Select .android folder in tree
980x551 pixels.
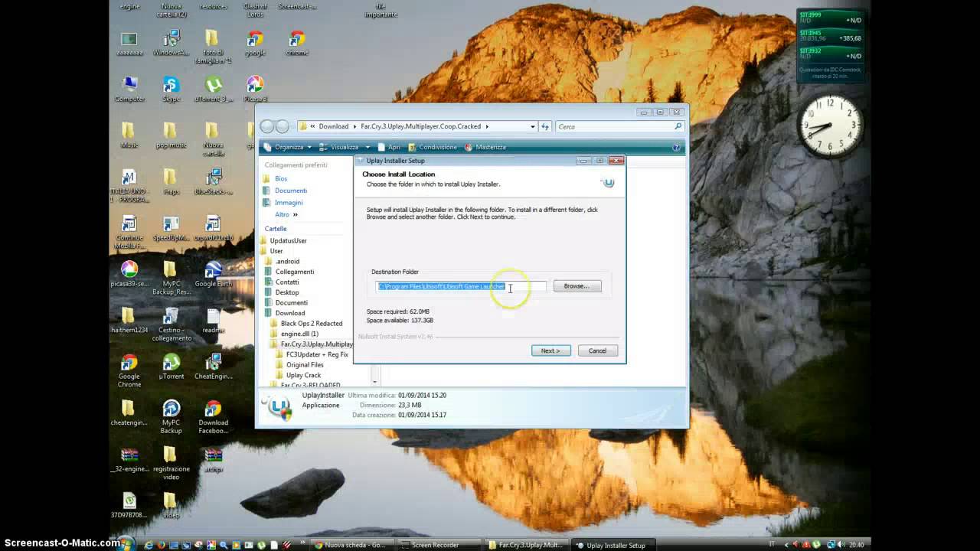click(x=287, y=261)
